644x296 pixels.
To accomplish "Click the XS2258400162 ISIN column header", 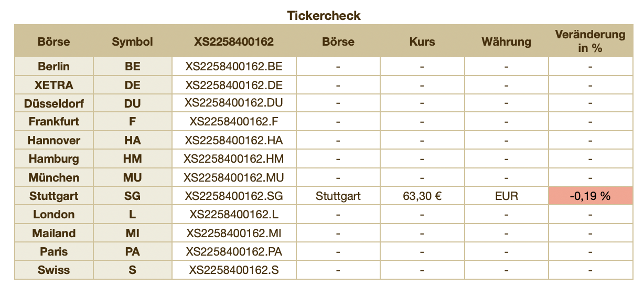I will (x=234, y=41).
